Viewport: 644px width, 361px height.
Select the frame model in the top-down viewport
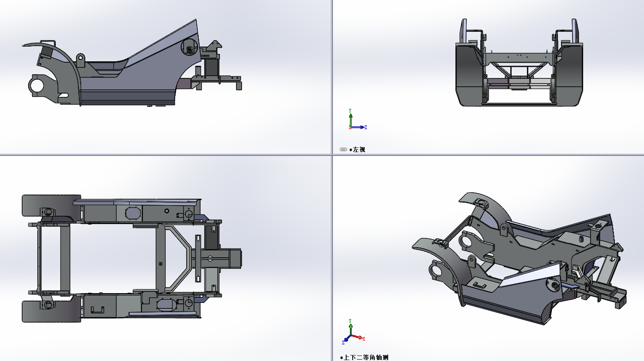(132, 258)
